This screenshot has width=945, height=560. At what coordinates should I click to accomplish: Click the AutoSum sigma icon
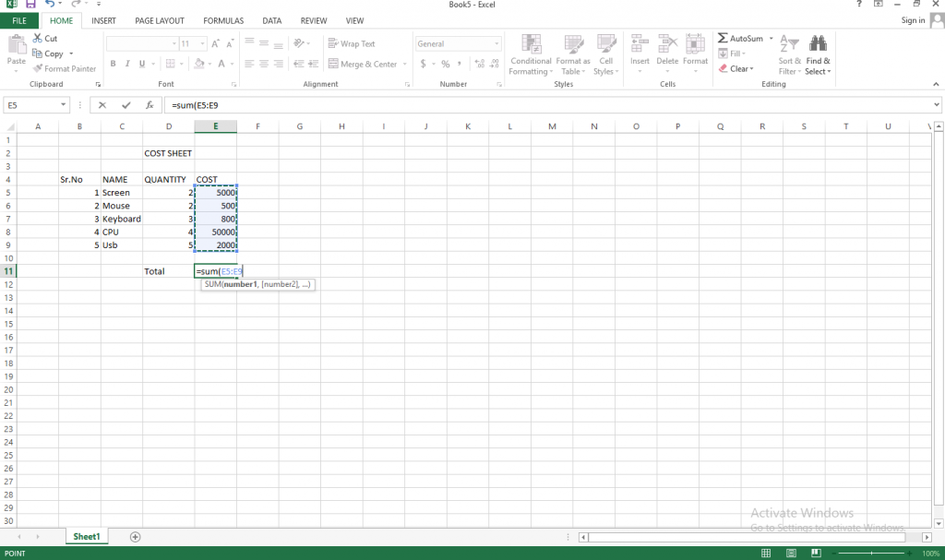(x=724, y=39)
